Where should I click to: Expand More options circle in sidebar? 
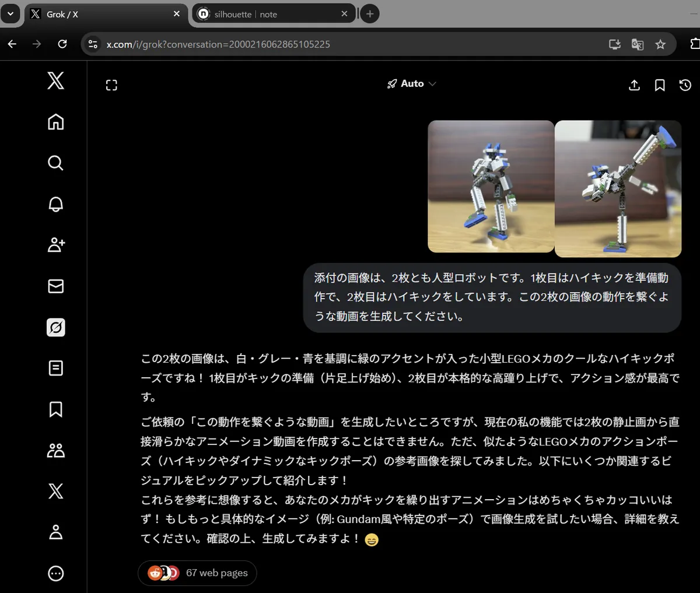click(x=55, y=573)
